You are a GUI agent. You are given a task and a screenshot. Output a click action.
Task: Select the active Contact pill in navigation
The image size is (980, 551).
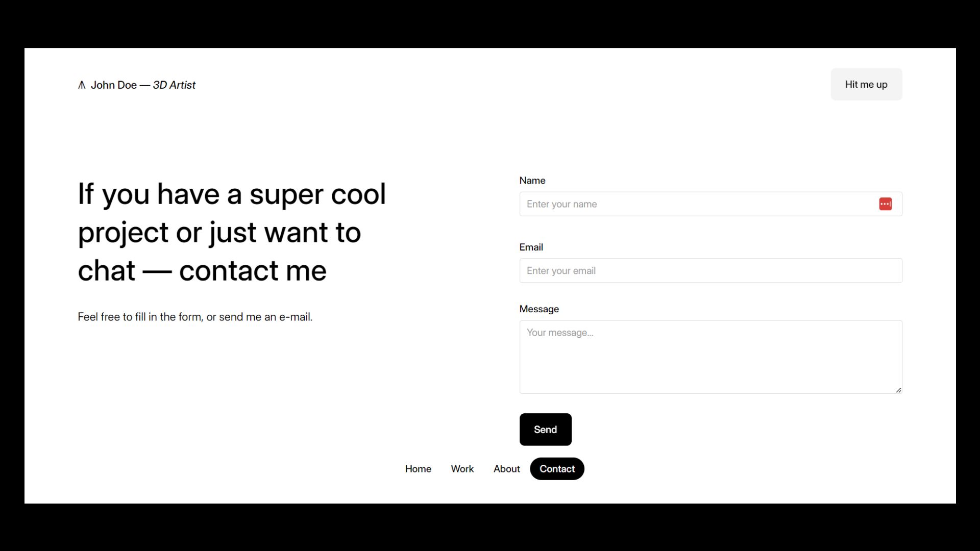coord(556,468)
